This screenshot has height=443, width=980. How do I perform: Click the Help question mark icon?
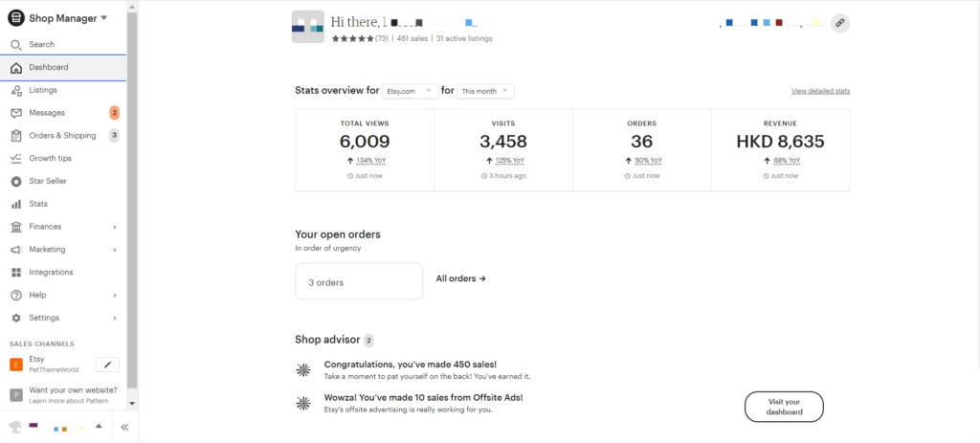point(16,295)
